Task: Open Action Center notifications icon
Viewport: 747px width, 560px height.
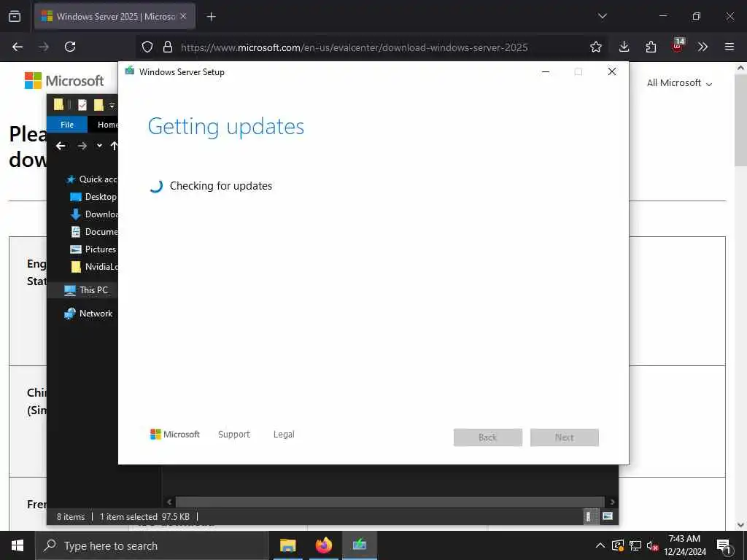Action: 724,545
